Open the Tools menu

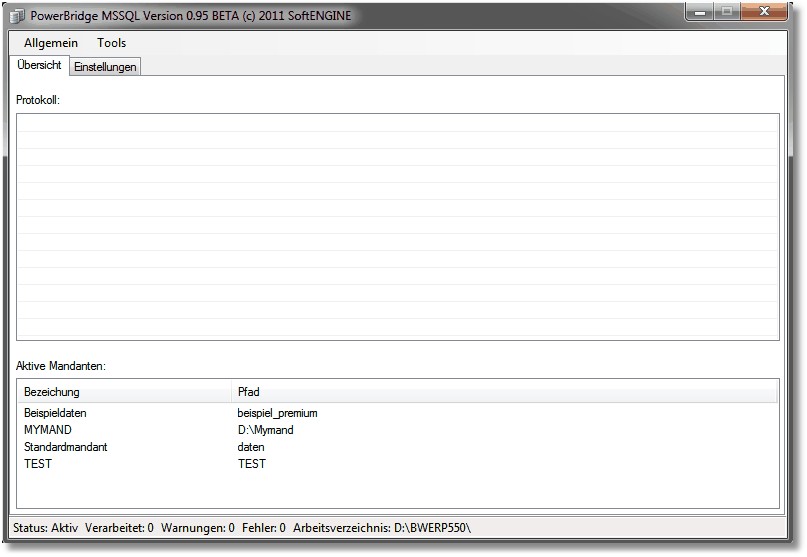(111, 43)
